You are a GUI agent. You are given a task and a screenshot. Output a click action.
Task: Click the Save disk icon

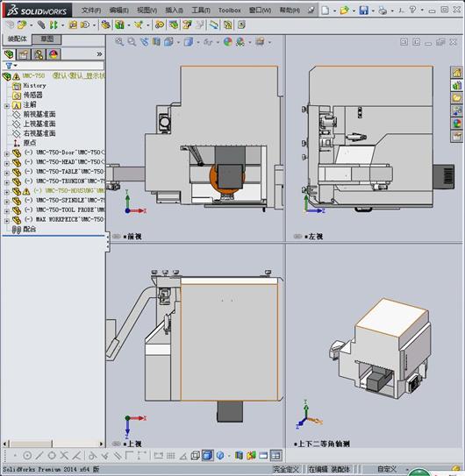click(x=363, y=11)
